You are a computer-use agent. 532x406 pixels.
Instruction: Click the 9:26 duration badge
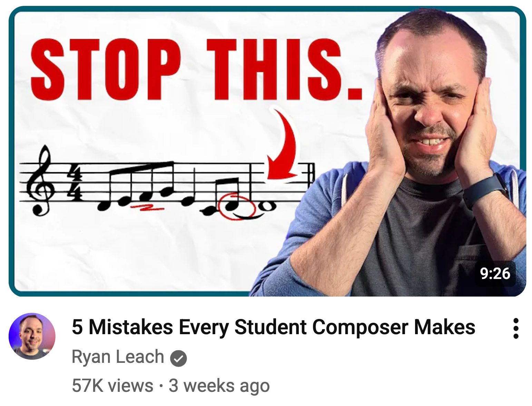coord(495,273)
